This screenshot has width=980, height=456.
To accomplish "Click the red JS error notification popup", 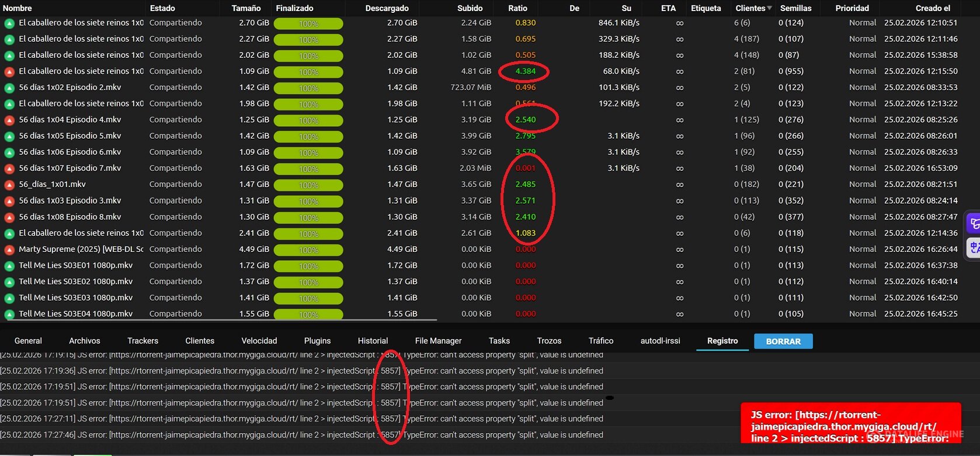I will pyautogui.click(x=850, y=424).
